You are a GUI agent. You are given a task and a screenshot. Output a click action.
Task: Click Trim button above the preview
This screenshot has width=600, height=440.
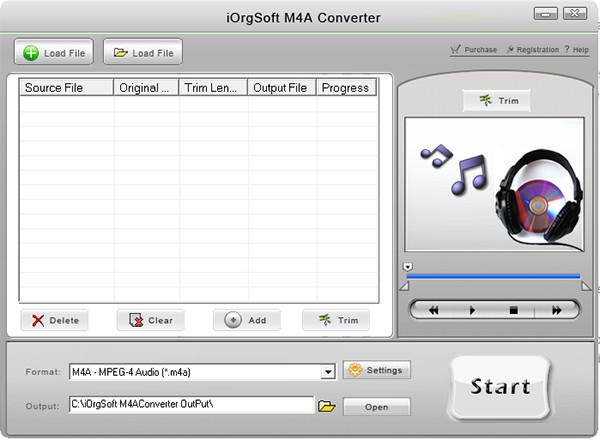[x=495, y=101]
